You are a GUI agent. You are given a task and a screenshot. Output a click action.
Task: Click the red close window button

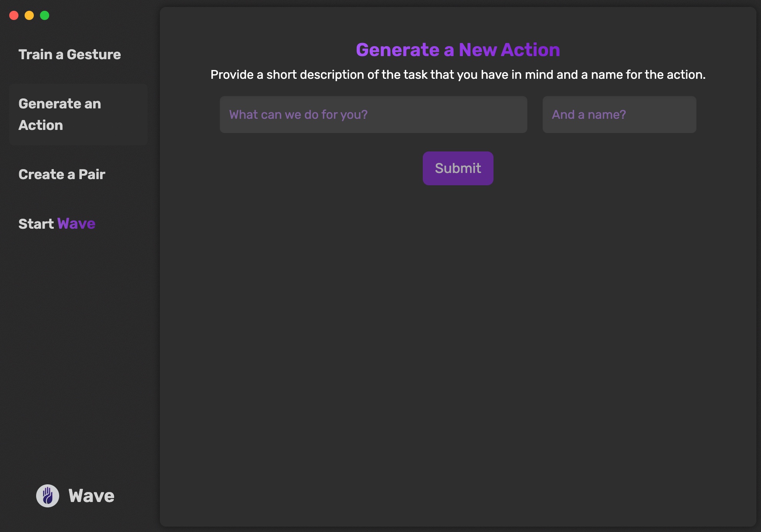pyautogui.click(x=14, y=15)
